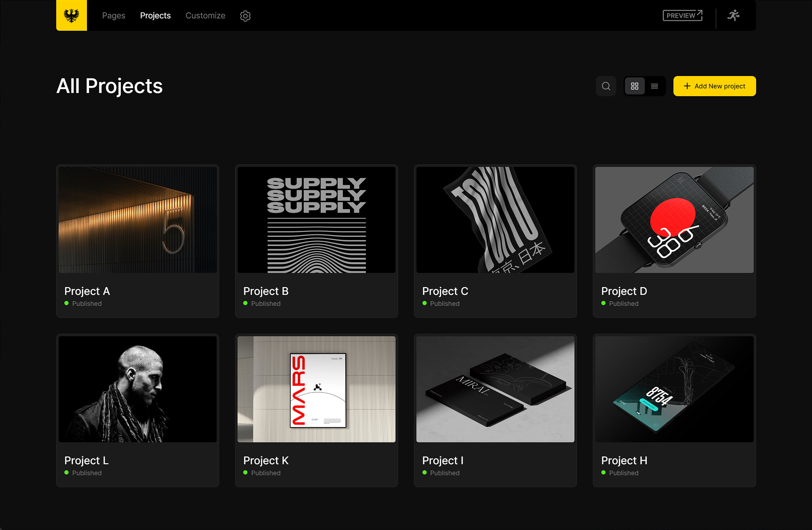Open Project A thumbnail

point(138,220)
